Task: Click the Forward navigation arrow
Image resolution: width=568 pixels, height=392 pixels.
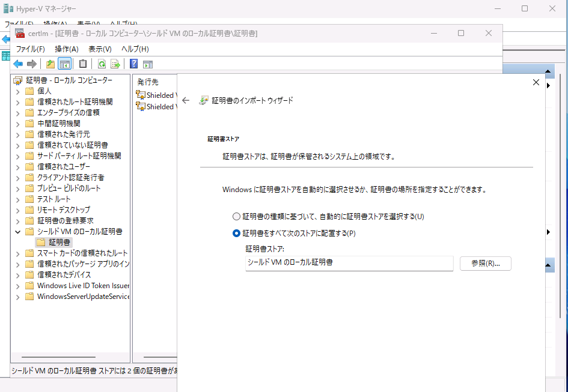Action: (x=32, y=64)
